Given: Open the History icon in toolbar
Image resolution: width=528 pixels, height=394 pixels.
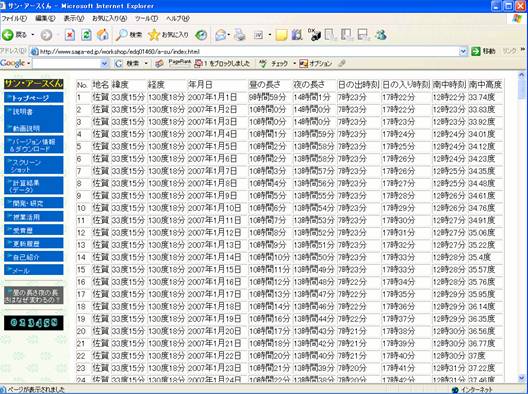Looking at the screenshot, I should coord(201,35).
